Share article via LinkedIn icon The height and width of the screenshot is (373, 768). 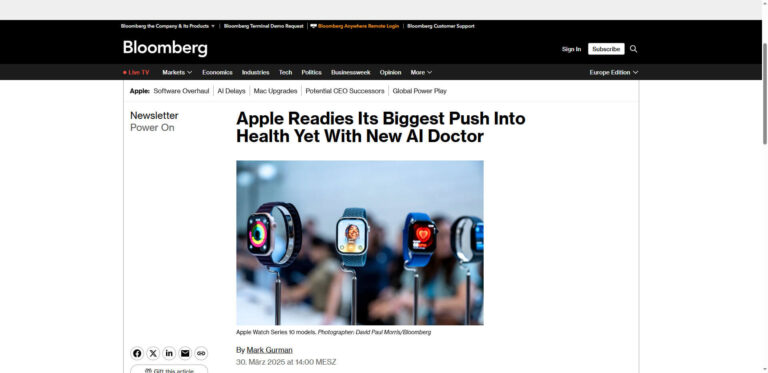click(x=169, y=353)
